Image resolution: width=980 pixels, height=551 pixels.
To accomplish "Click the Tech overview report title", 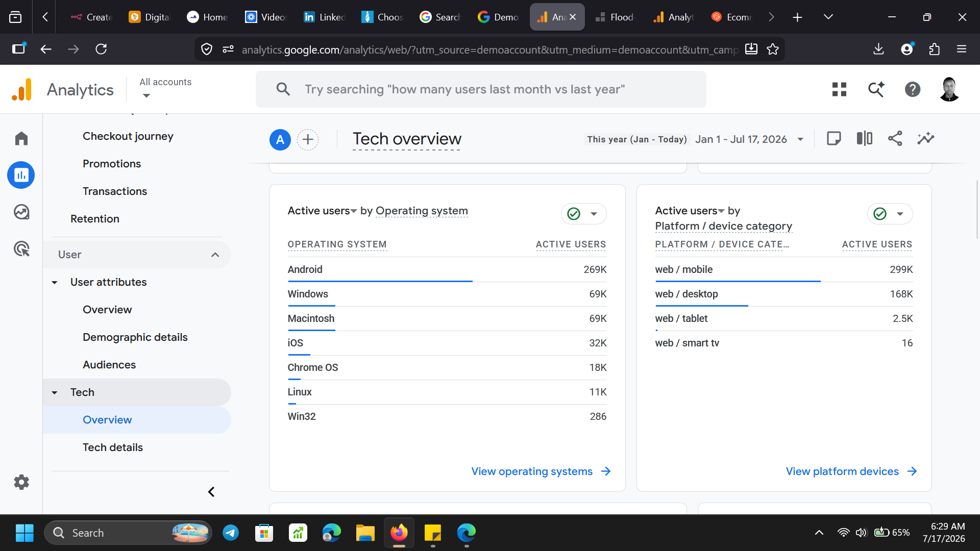I will pos(407,139).
